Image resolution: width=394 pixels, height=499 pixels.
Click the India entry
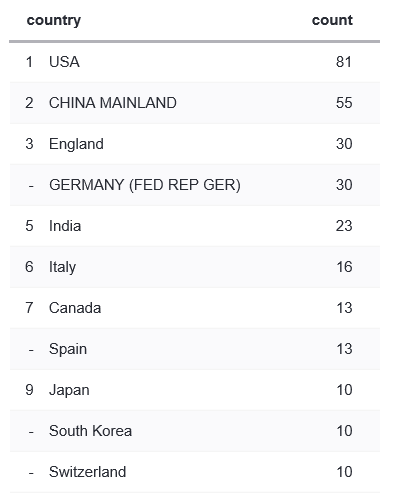65,226
